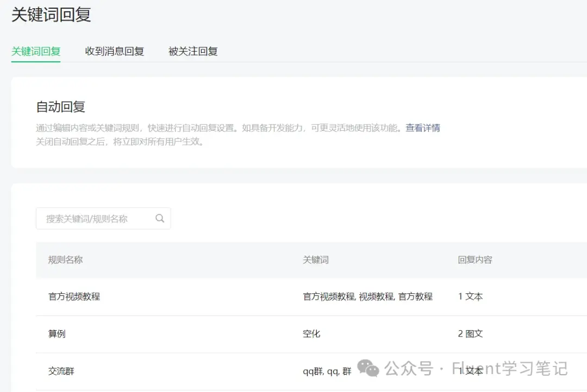Viewport: 587px width, 392px height.
Task: Select the 算例 rule name
Action: point(57,334)
